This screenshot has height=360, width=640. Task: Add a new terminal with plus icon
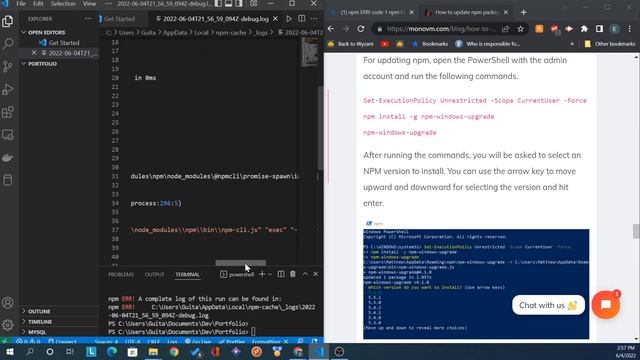[262, 274]
